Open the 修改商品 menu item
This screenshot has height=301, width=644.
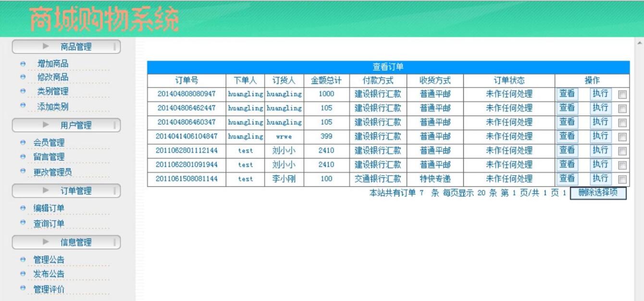coord(53,77)
